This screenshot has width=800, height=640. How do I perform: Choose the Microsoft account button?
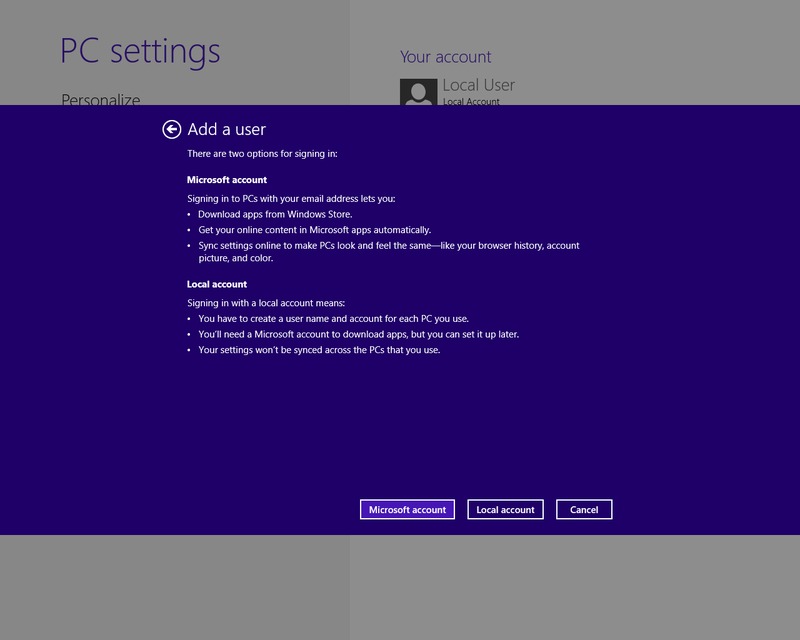tap(407, 509)
